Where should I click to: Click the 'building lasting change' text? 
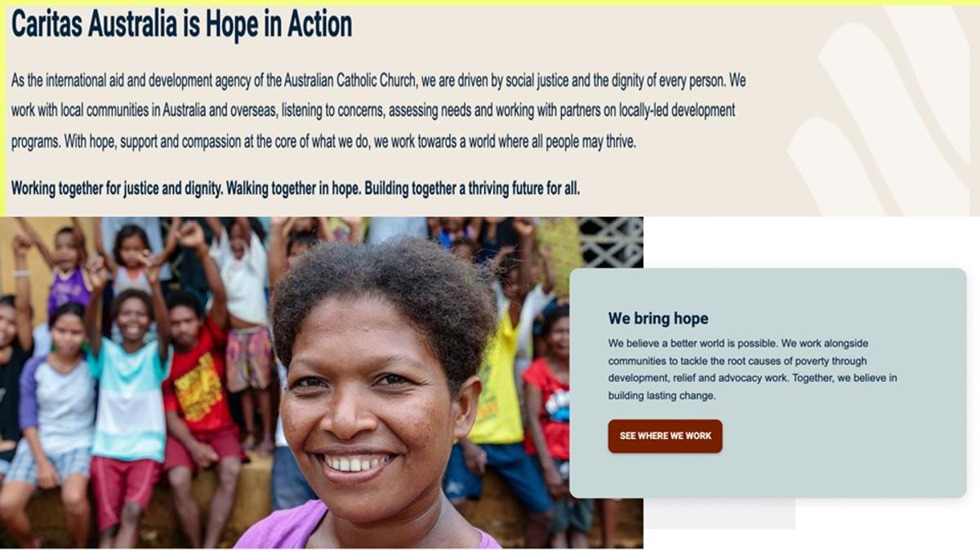coord(661,396)
